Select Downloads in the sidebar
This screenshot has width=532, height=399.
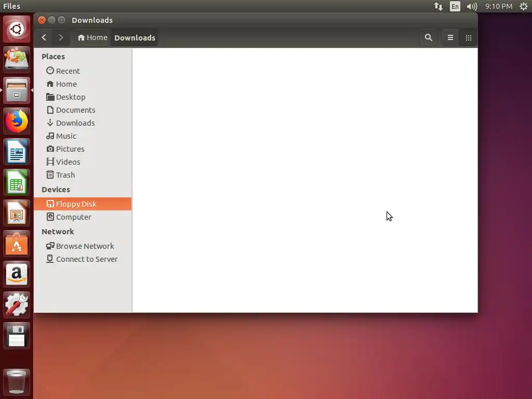(x=83, y=123)
